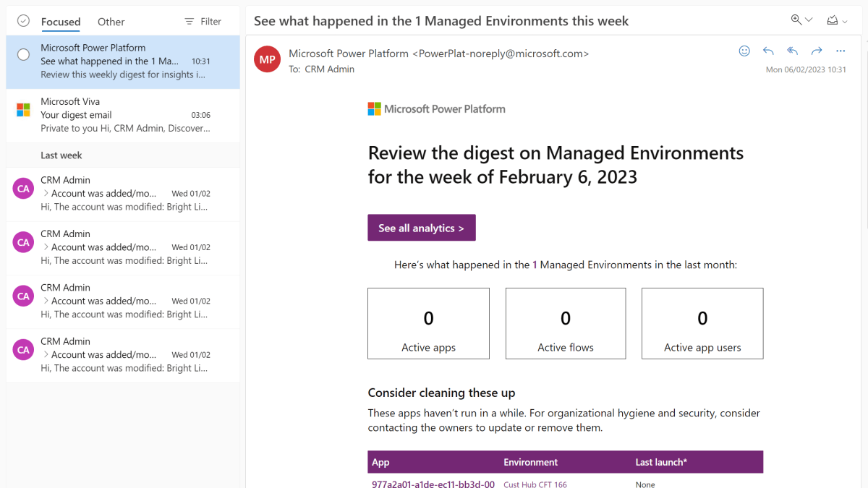Click the See all analytics button
The width and height of the screenshot is (868, 488).
422,227
